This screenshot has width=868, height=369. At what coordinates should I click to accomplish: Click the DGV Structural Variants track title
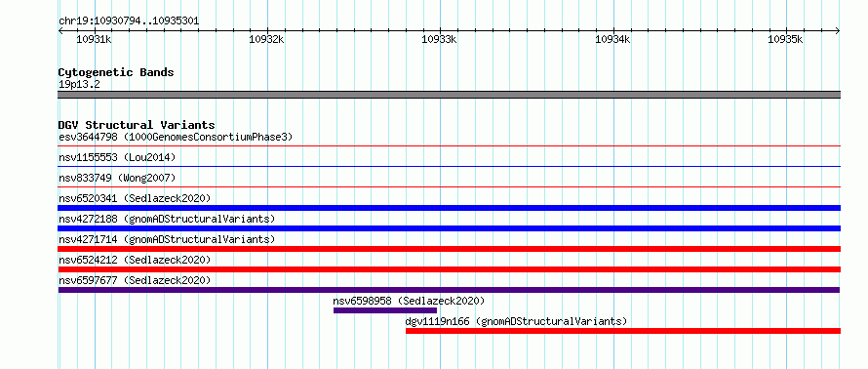[x=137, y=125]
